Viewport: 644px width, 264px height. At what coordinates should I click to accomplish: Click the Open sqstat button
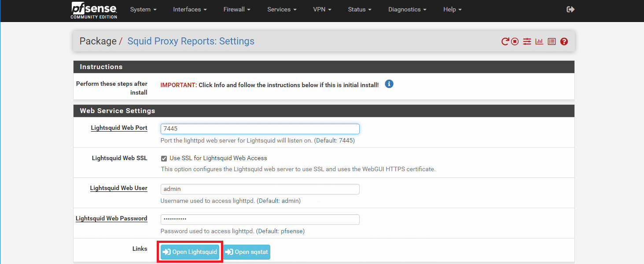pos(247,252)
